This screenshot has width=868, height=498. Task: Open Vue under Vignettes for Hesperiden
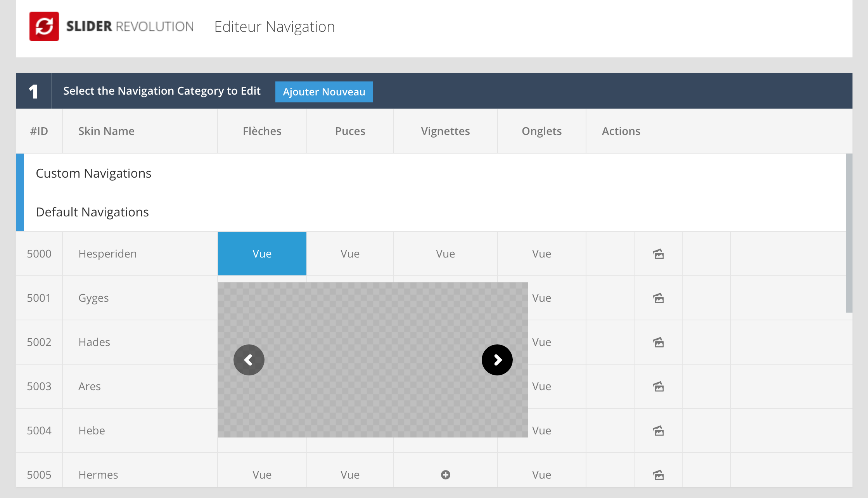[445, 254]
